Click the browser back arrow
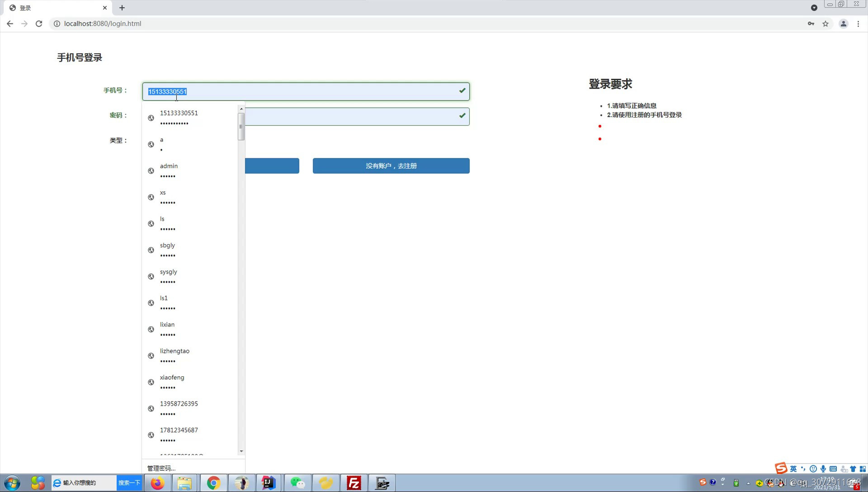 tap(10, 24)
